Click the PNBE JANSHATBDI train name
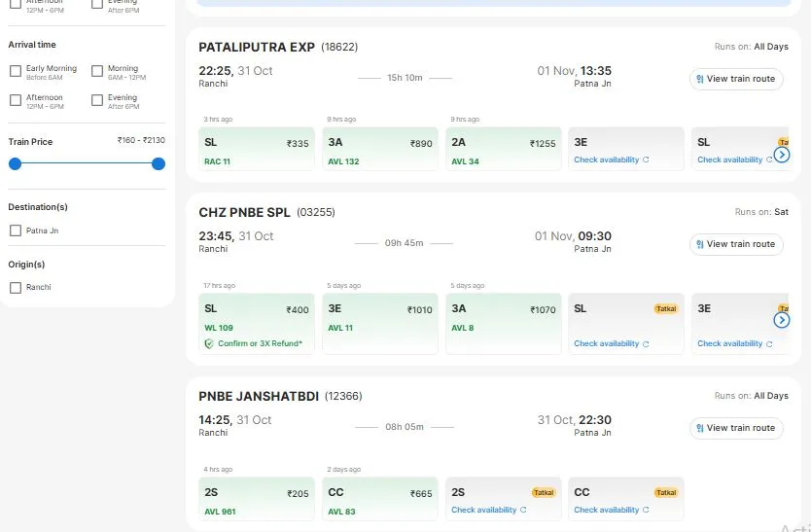This screenshot has height=532, width=811. click(x=259, y=397)
